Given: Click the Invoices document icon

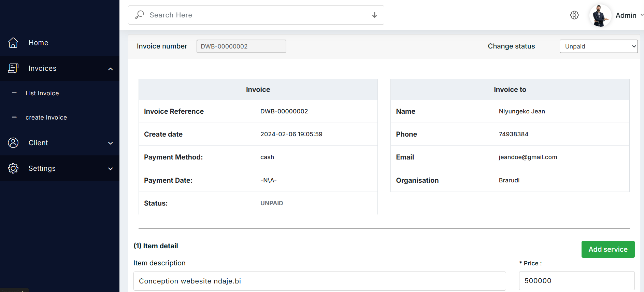Looking at the screenshot, I should pos(13,68).
